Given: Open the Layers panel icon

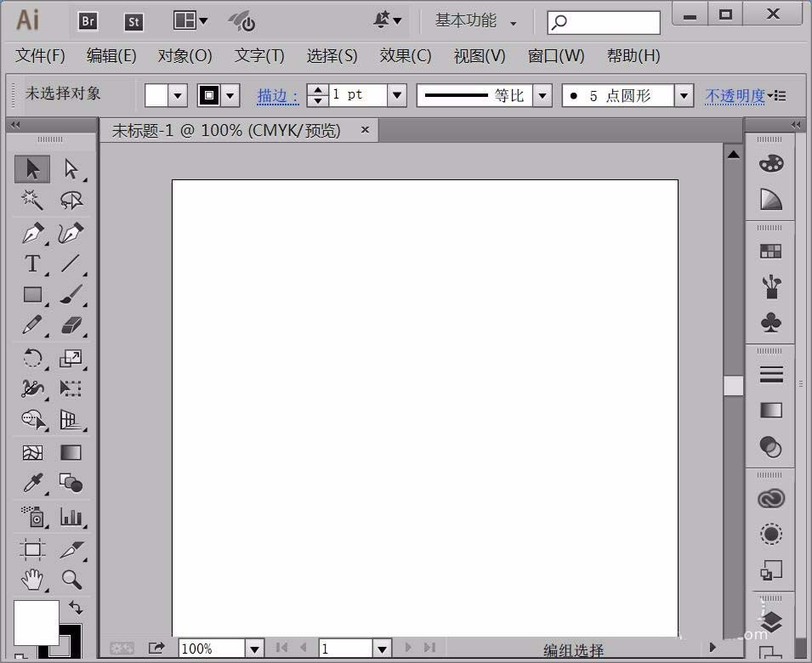Looking at the screenshot, I should 771,621.
